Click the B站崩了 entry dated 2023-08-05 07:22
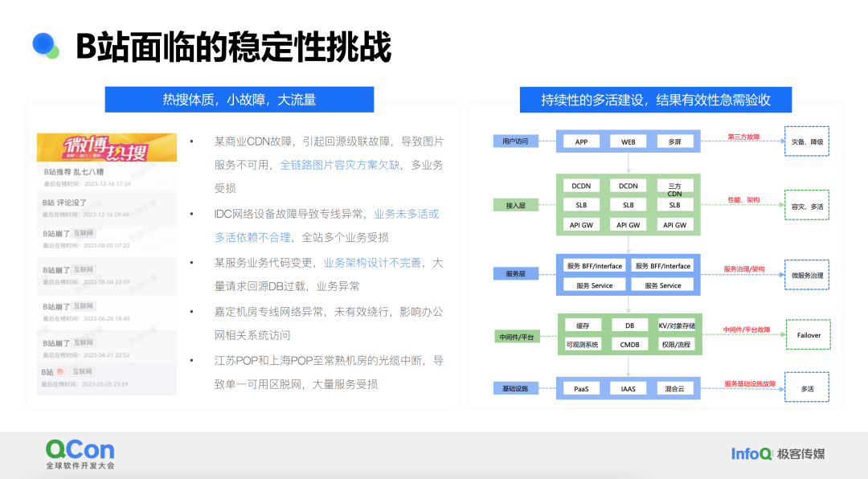Viewport: 868px width, 479px height. 107,239
